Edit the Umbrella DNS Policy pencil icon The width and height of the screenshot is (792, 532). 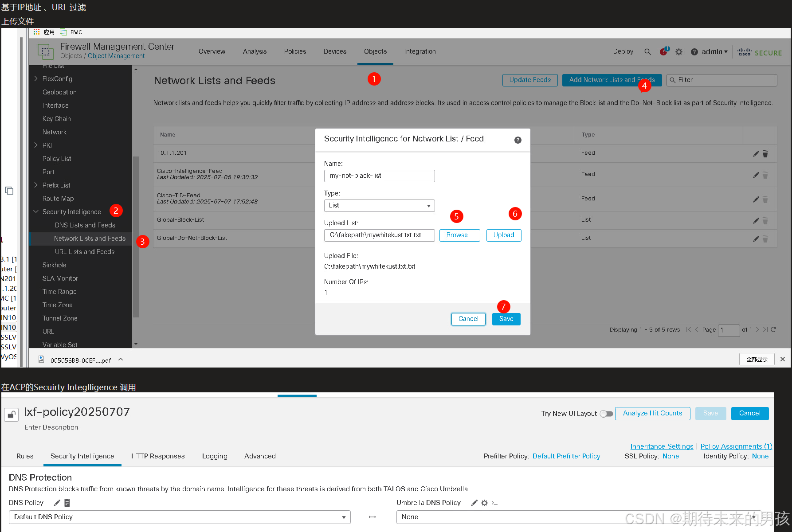point(474,503)
